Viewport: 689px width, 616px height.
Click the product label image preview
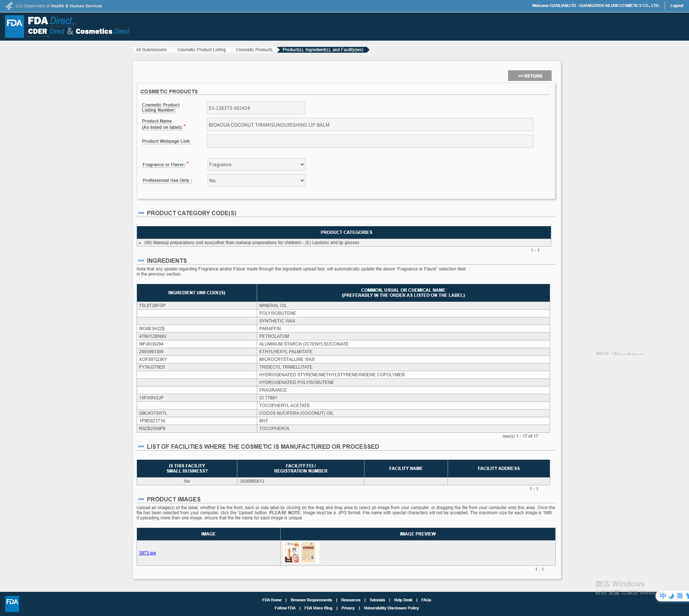click(x=301, y=553)
